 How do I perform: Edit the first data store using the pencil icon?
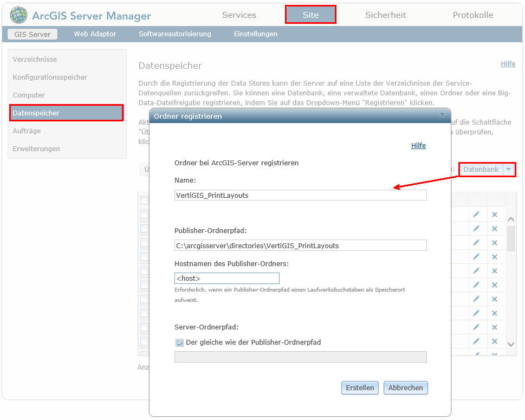click(x=476, y=214)
